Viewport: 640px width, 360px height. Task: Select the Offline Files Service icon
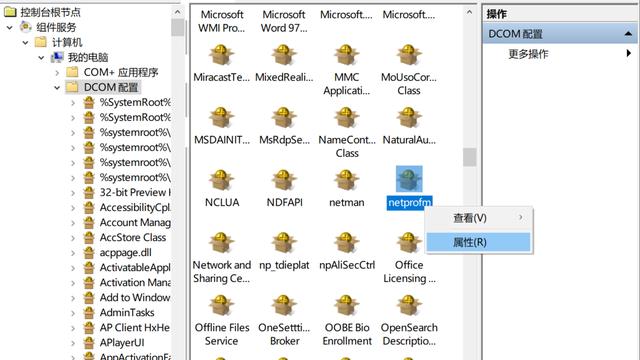[x=221, y=305]
